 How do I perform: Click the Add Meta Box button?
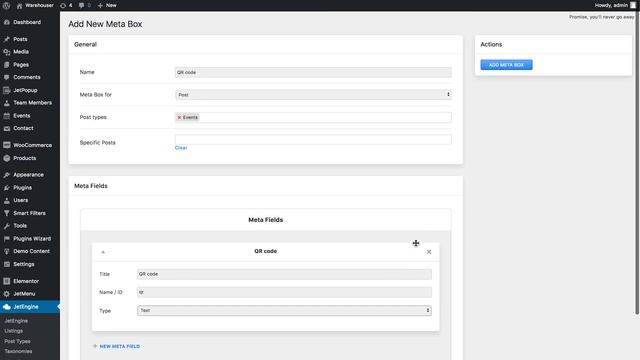coord(506,65)
